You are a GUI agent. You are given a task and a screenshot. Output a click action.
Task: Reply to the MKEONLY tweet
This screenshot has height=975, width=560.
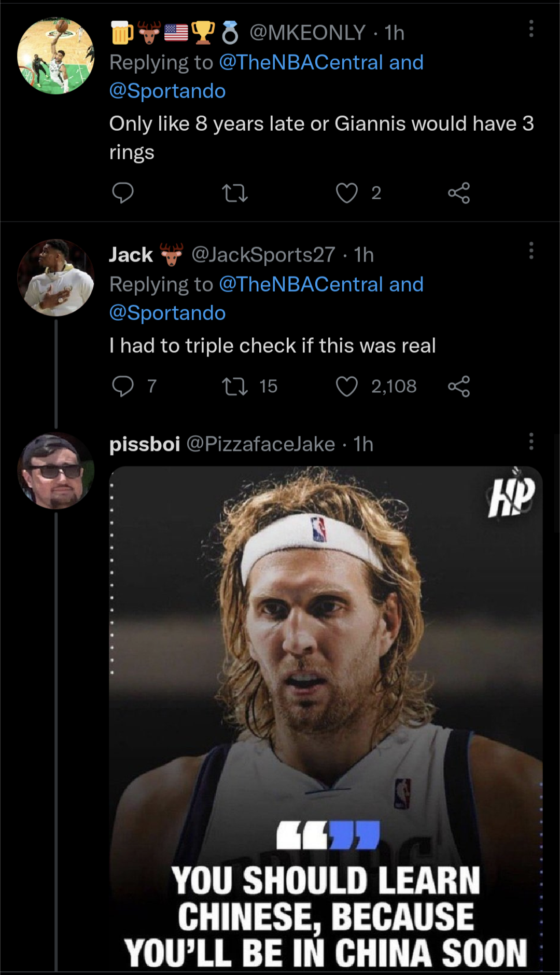point(123,193)
